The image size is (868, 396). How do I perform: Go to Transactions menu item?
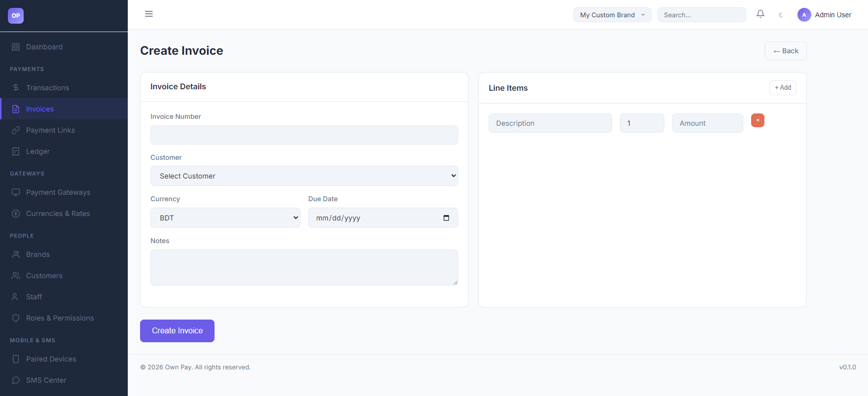[64, 88]
